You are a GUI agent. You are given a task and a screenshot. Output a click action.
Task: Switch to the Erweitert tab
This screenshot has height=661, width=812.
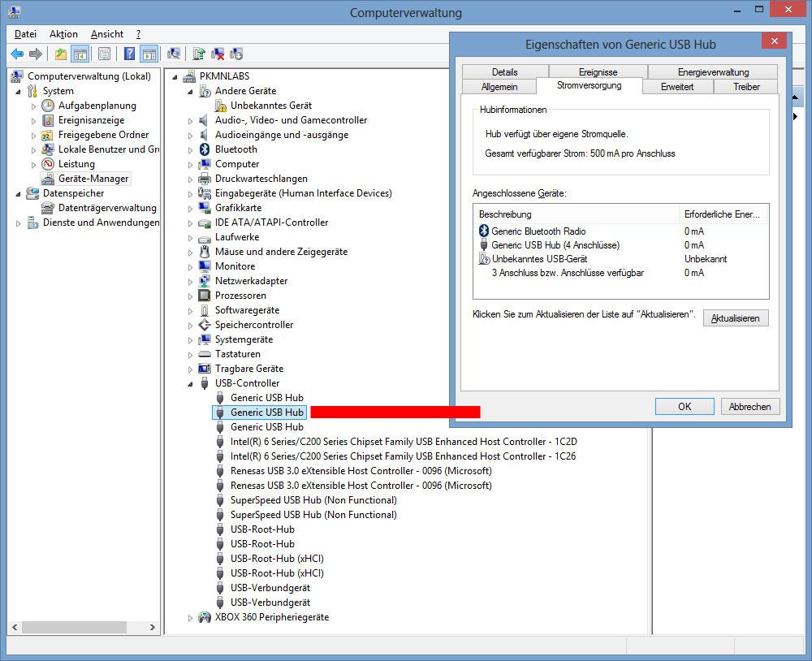tap(677, 87)
